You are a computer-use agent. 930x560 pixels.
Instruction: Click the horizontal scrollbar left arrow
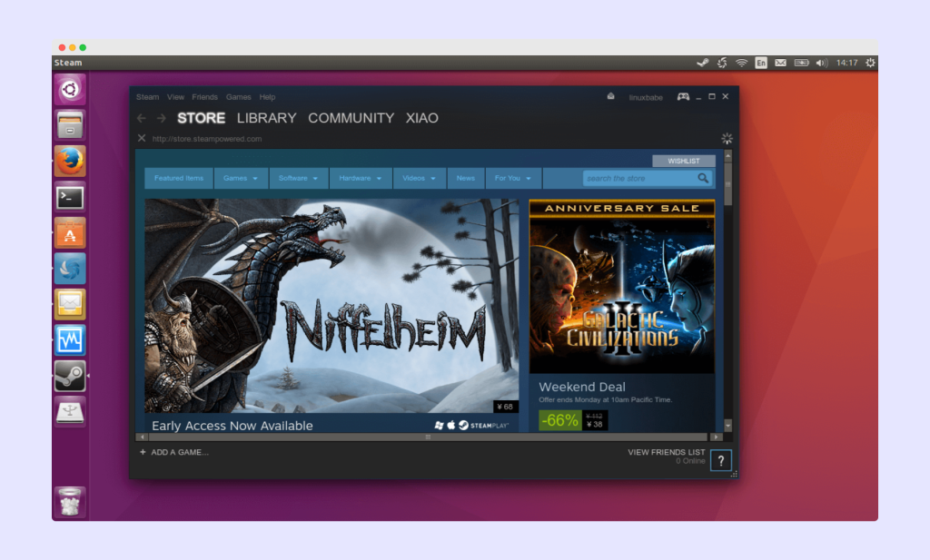tap(142, 437)
